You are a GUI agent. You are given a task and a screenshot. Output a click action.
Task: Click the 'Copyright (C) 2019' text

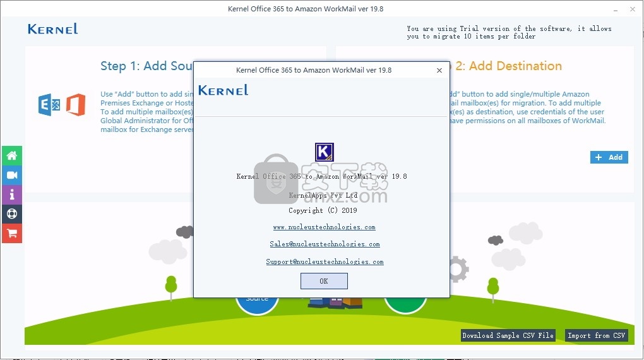[323, 210]
